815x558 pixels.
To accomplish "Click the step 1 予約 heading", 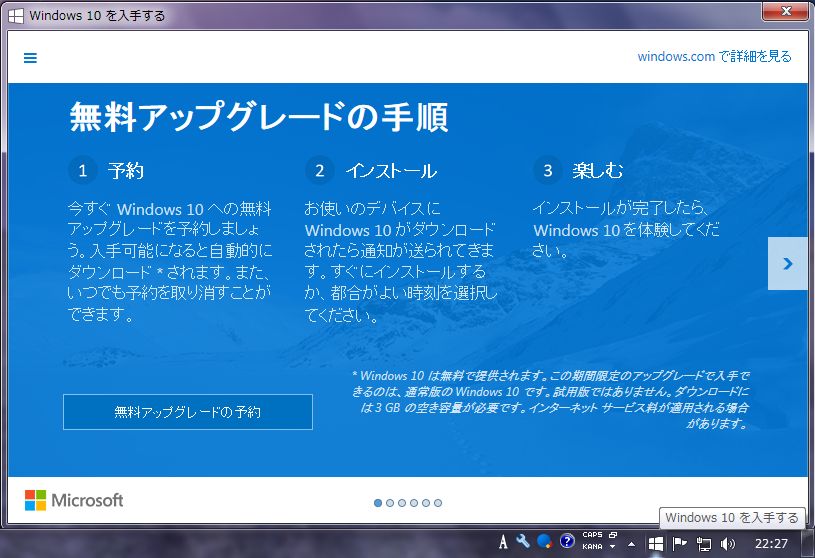I will pyautogui.click(x=126, y=170).
